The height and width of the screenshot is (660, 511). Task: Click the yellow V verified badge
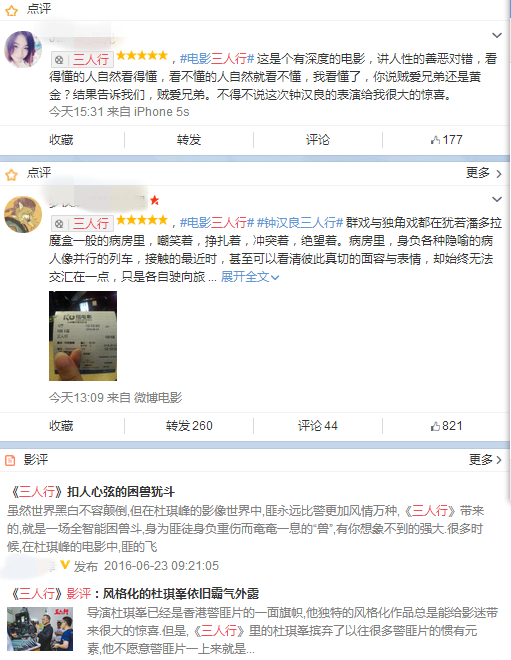tap(65, 565)
